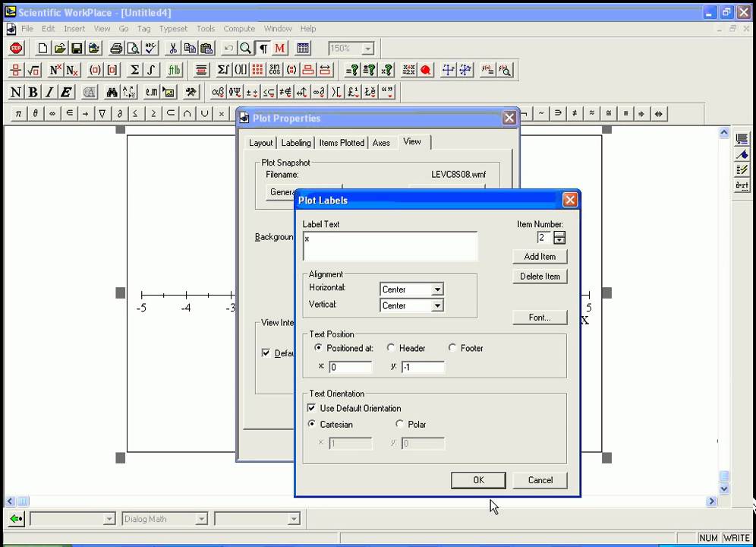
Task: Switch to Labeling tab
Action: point(296,143)
